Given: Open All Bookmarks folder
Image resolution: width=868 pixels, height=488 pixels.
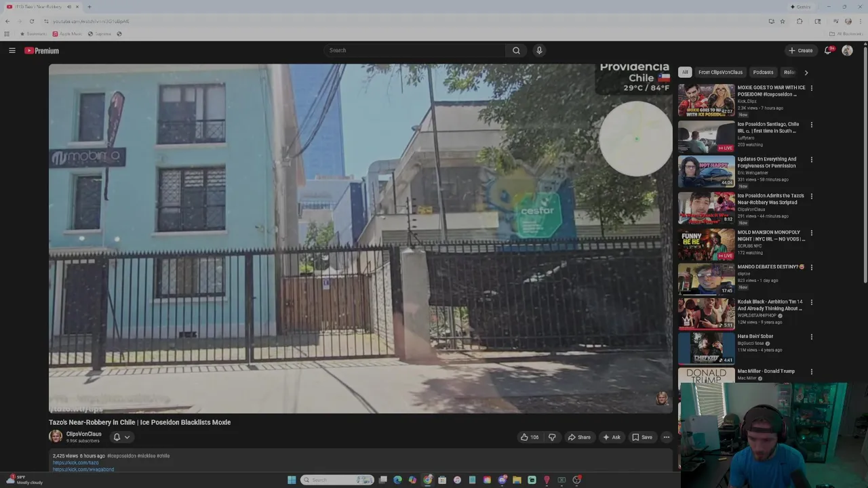Looking at the screenshot, I should (845, 34).
